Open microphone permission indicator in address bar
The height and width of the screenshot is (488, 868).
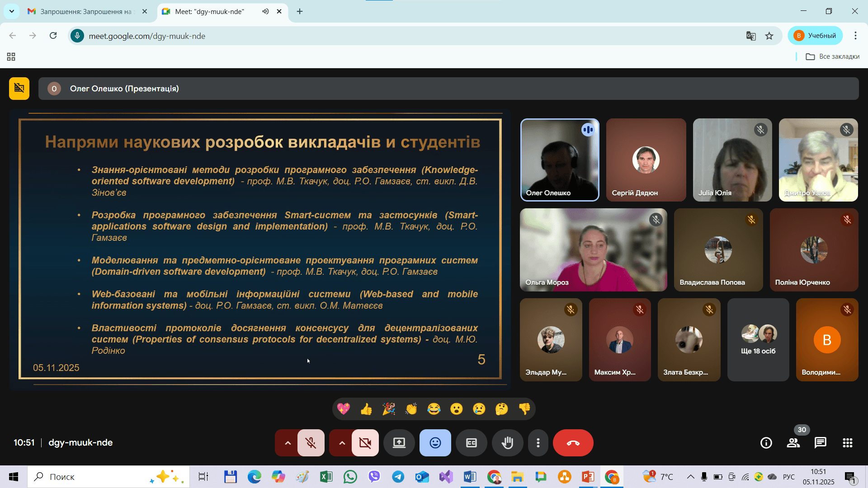pyautogui.click(x=77, y=36)
